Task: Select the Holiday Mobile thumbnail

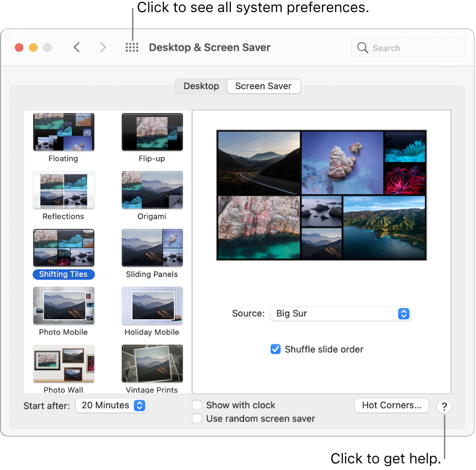Action: click(152, 306)
